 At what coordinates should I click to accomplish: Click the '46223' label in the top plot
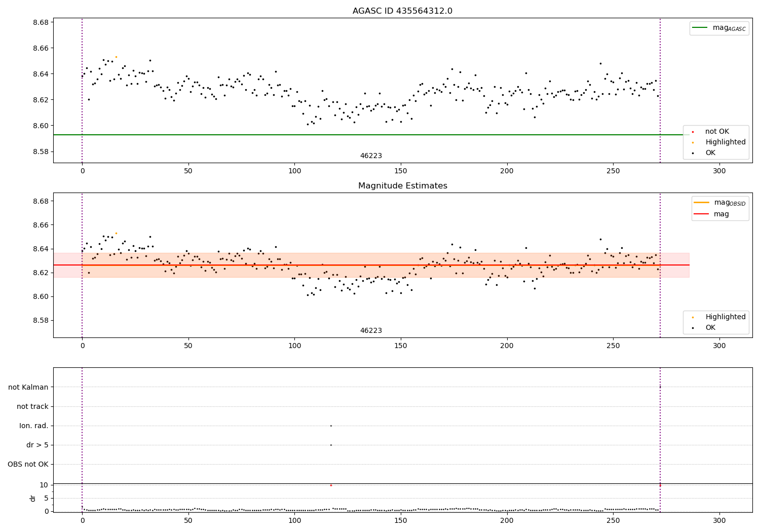371,156
